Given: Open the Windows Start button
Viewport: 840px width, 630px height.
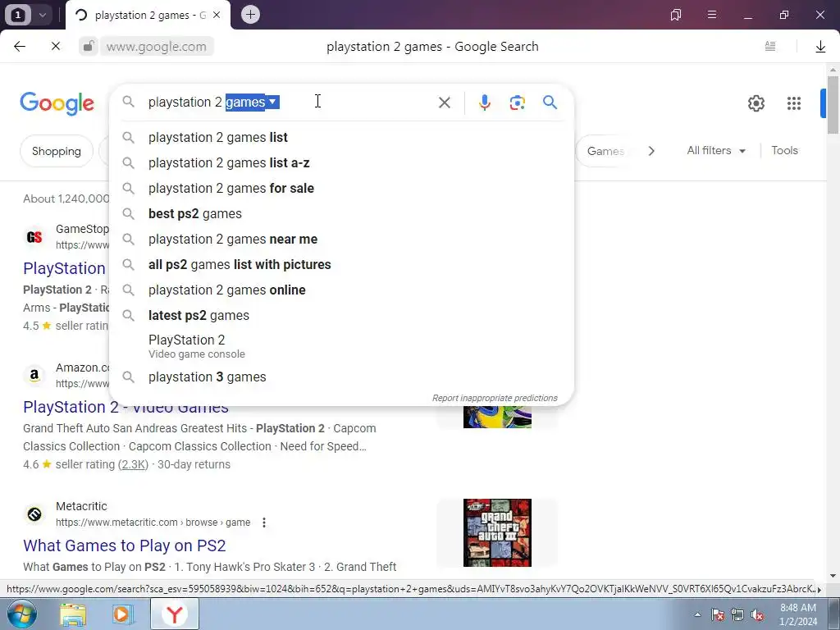Looking at the screenshot, I should (21, 614).
